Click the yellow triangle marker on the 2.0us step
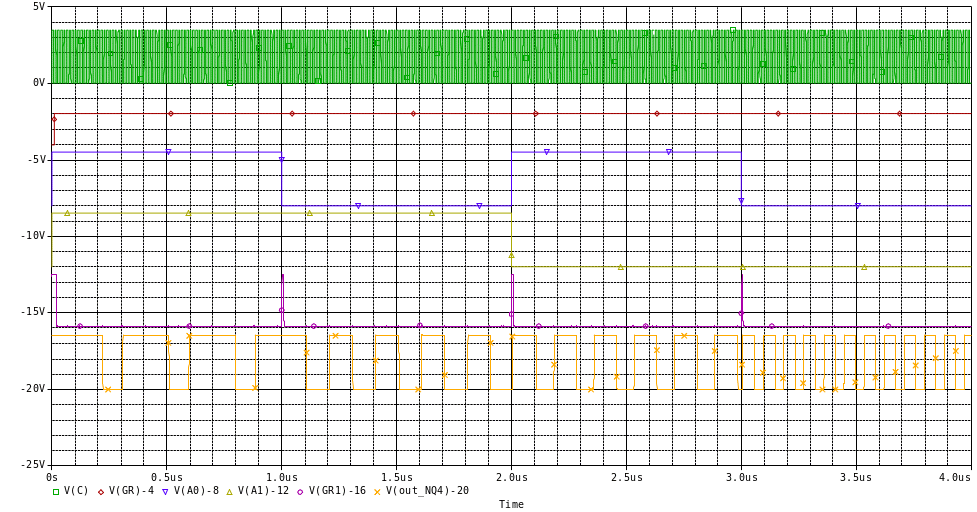Viewport: 977px width, 512px height. (512, 255)
